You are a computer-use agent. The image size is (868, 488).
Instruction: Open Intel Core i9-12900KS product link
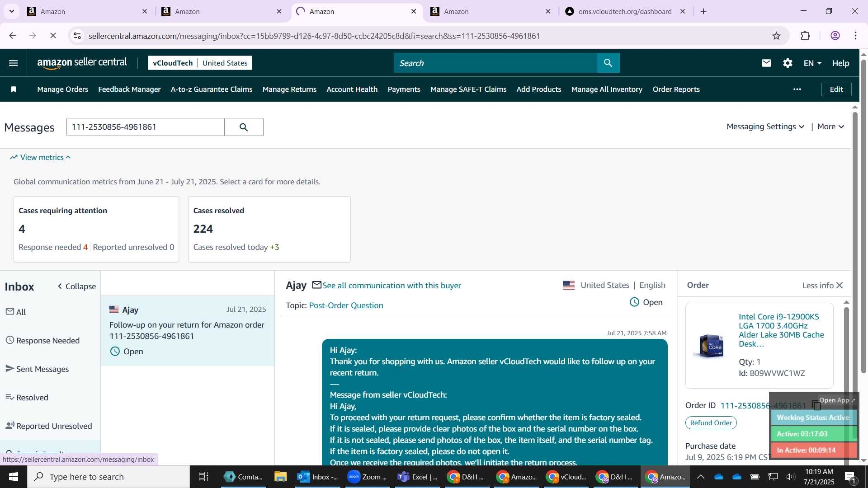coord(781,330)
